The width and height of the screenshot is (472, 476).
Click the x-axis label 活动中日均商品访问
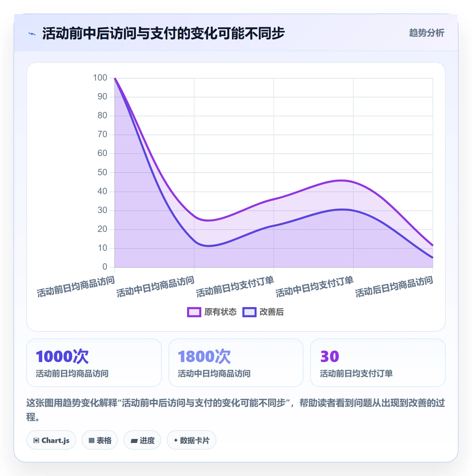coord(155,287)
